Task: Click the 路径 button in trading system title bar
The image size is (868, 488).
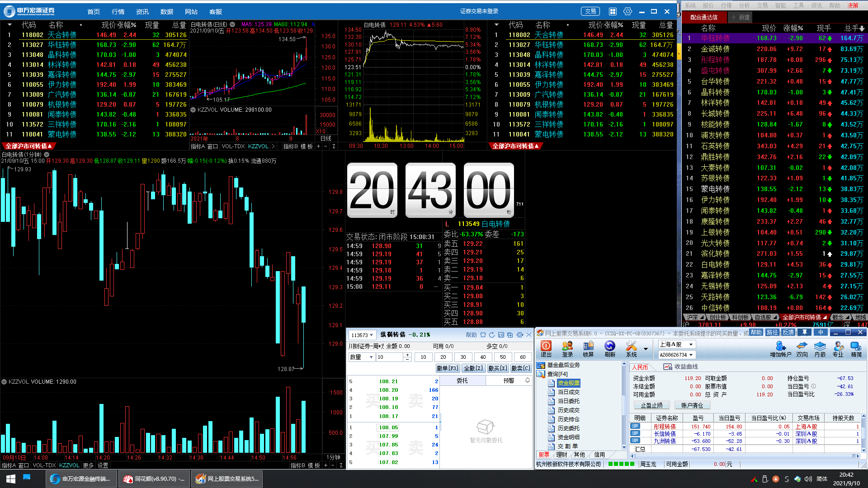Action: tap(773, 332)
